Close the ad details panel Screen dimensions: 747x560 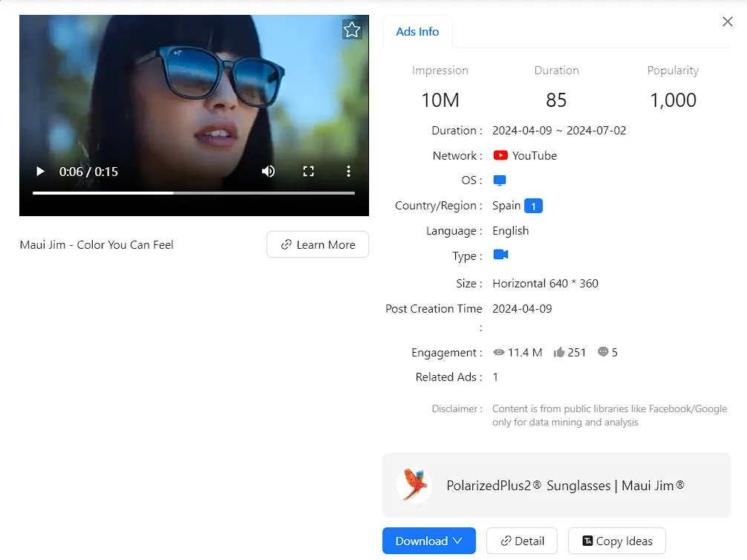point(728,22)
